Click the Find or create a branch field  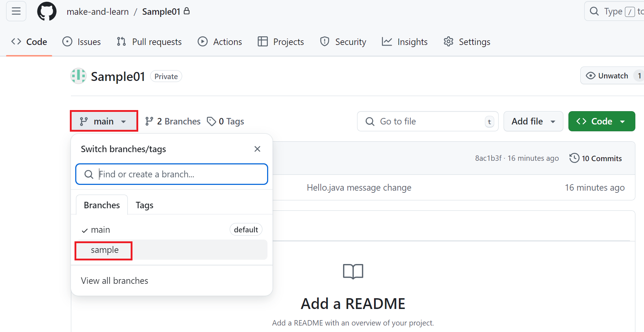tap(172, 174)
